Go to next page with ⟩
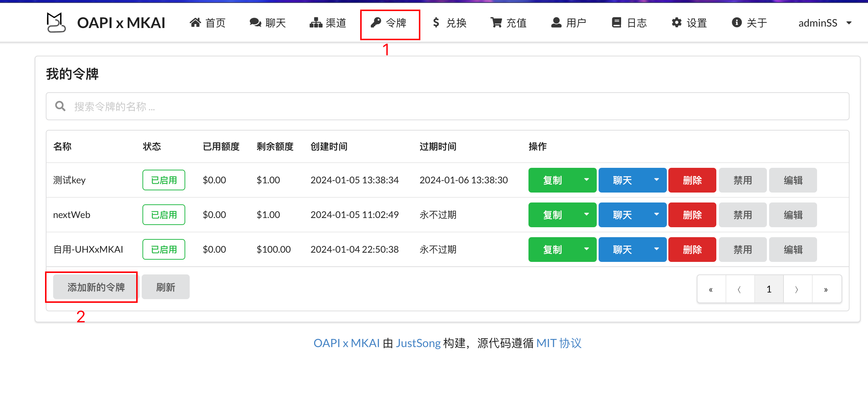Image resolution: width=868 pixels, height=405 pixels. tap(797, 289)
